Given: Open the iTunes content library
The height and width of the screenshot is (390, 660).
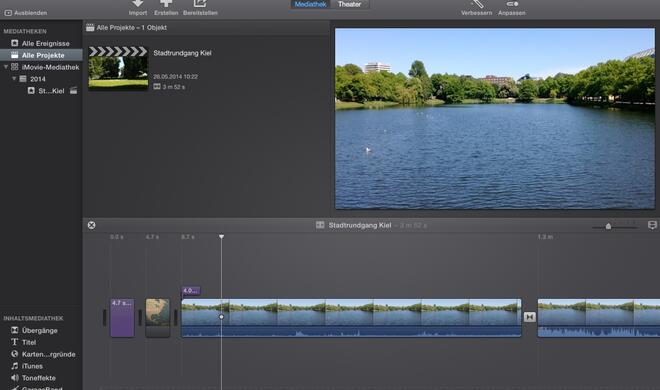Looking at the screenshot, I should coord(27,366).
